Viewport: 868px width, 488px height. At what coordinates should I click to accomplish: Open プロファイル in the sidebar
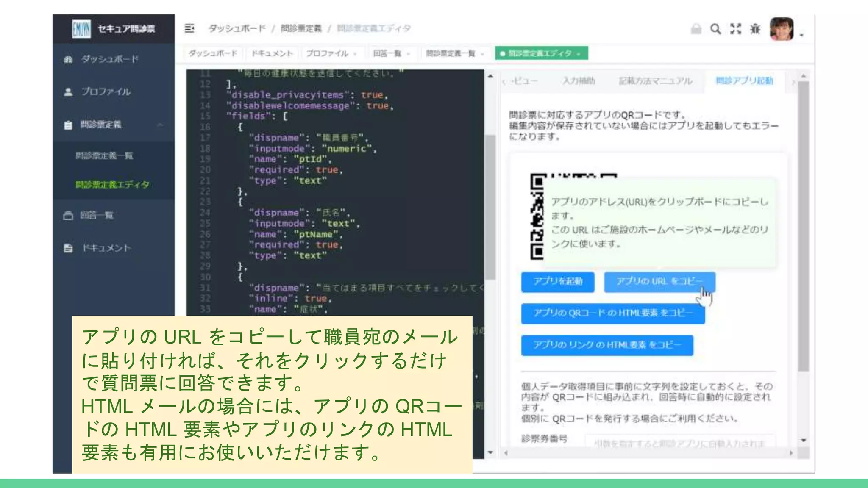pyautogui.click(x=106, y=92)
